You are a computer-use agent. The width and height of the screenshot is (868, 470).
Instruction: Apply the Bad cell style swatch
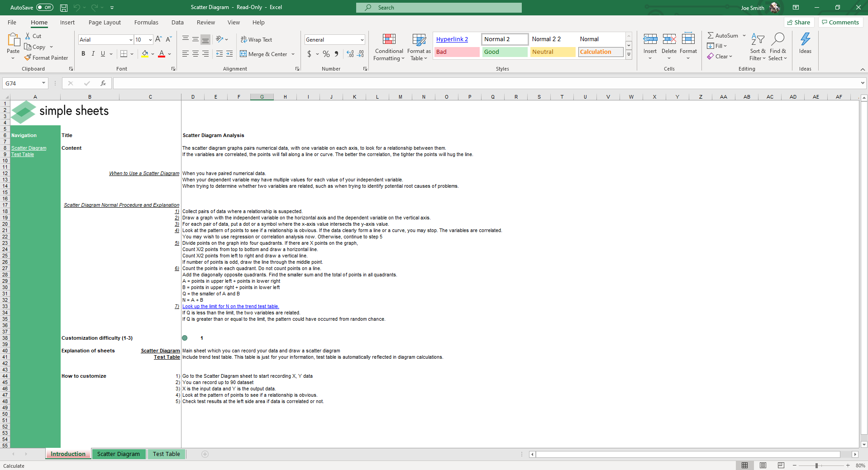[456, 52]
